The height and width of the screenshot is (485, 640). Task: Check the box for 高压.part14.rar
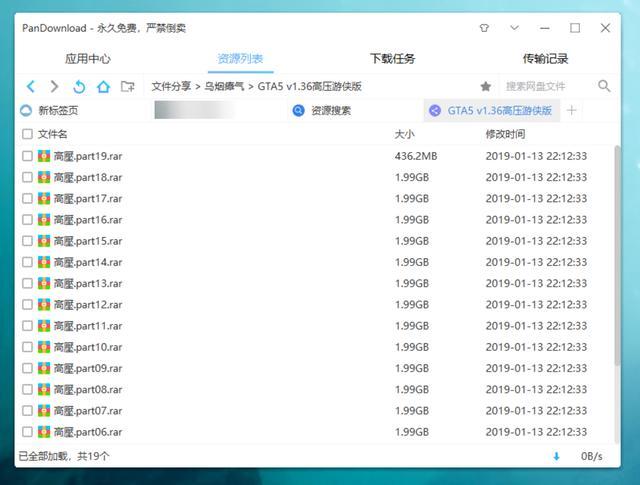27,262
